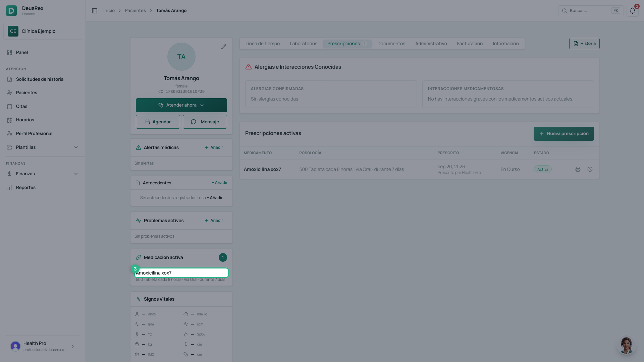This screenshot has height=362, width=644.
Task: Add Antecedentes via header Añadir link
Action: point(219,183)
